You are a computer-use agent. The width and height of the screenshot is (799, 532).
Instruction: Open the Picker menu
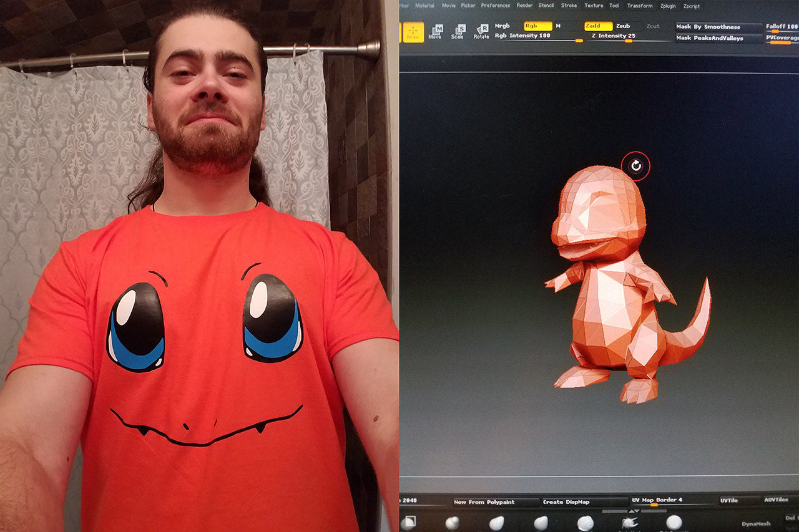click(x=468, y=6)
